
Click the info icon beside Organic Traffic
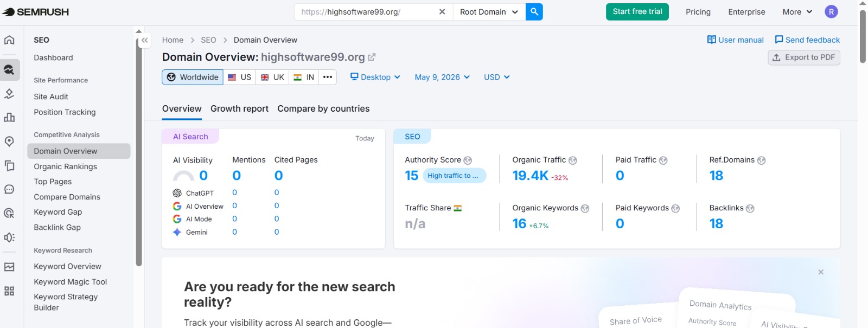click(x=573, y=160)
